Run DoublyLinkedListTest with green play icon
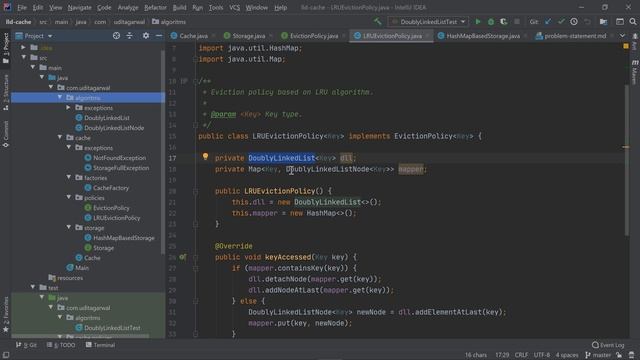Viewport: 640px width, 360px height. click(478, 22)
